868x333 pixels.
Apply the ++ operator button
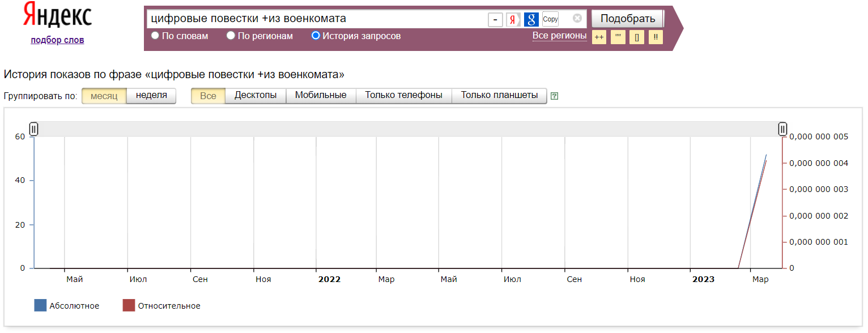point(599,37)
